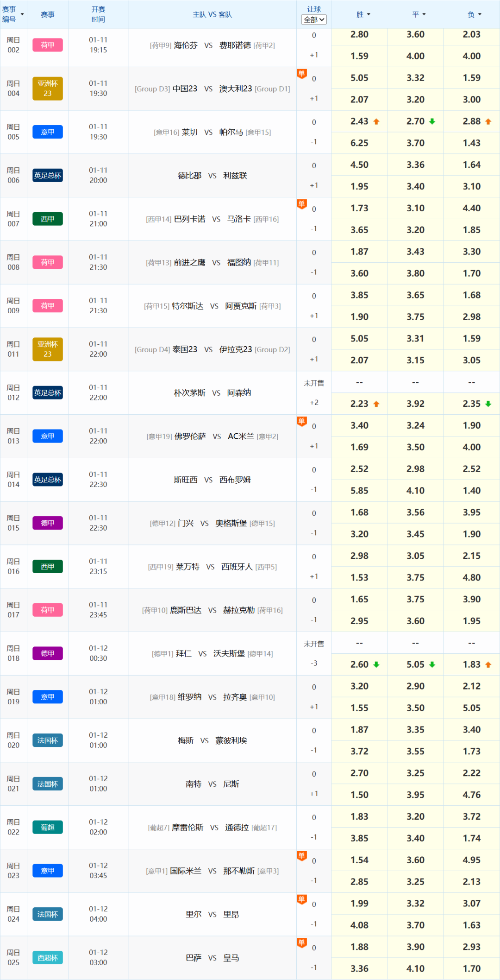500x980 pixels.
Task: Click the blue 意甲 tag on match 005
Action: coord(48,132)
